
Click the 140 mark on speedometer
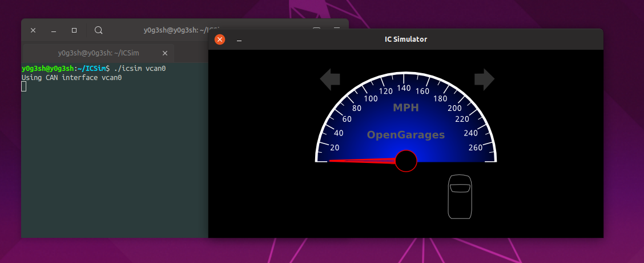[404, 88]
